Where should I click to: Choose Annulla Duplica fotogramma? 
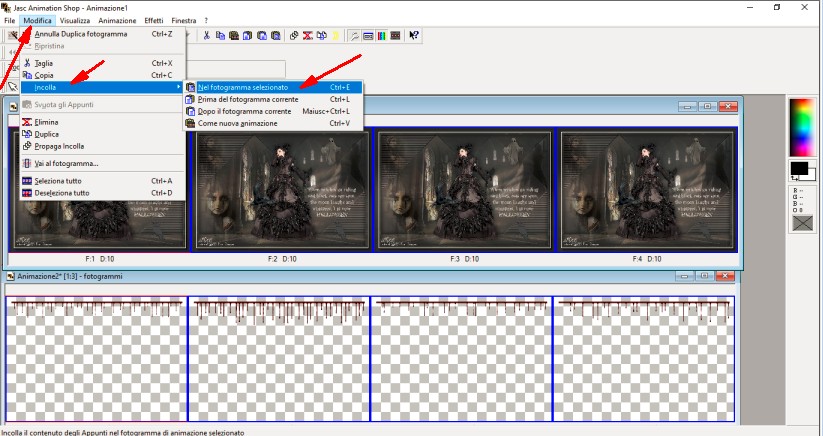(103, 34)
